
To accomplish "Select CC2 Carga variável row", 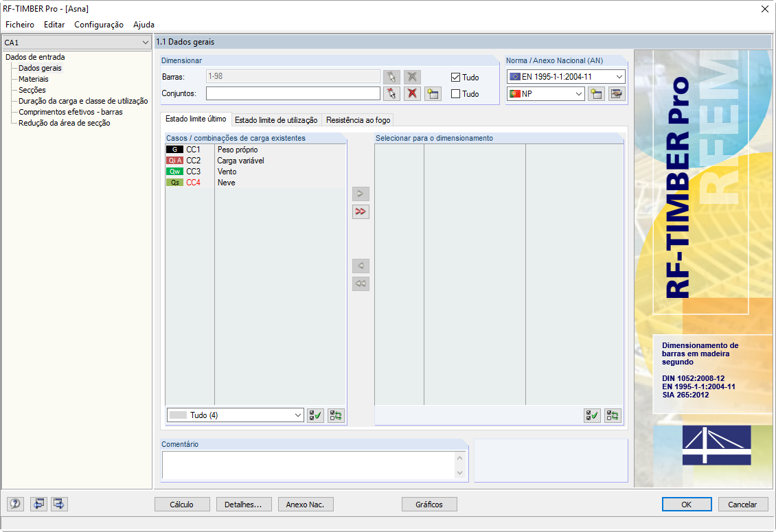I will (255, 161).
